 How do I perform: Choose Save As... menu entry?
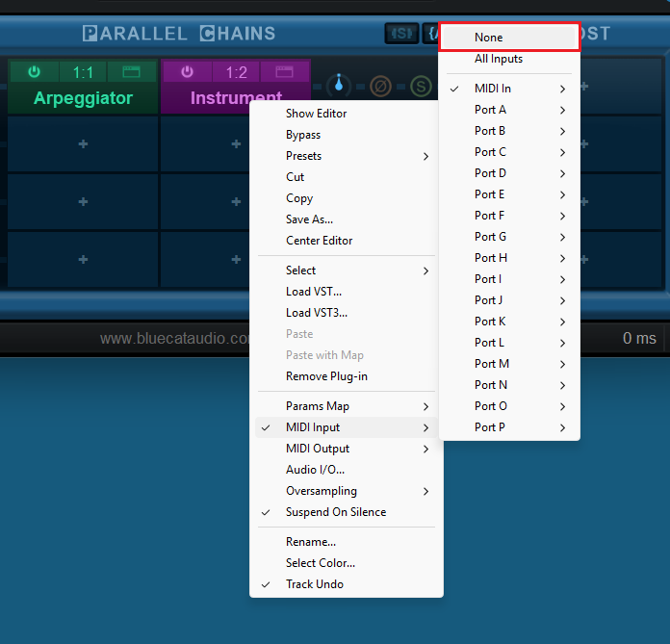click(347, 219)
